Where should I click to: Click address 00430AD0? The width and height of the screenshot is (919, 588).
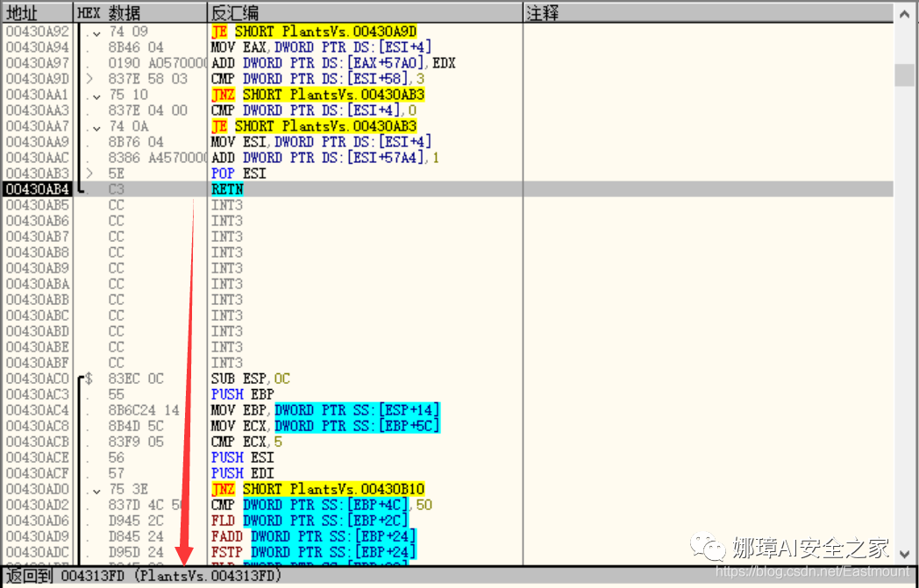pos(37,490)
